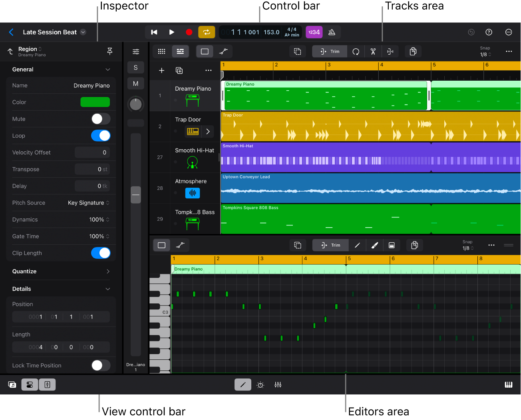Collapse the General section

tap(107, 69)
